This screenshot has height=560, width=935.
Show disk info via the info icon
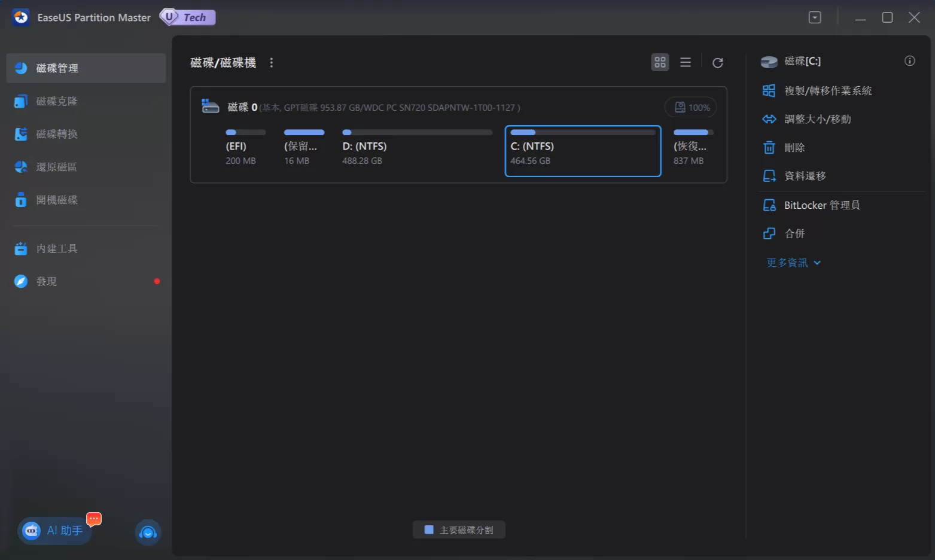909,61
